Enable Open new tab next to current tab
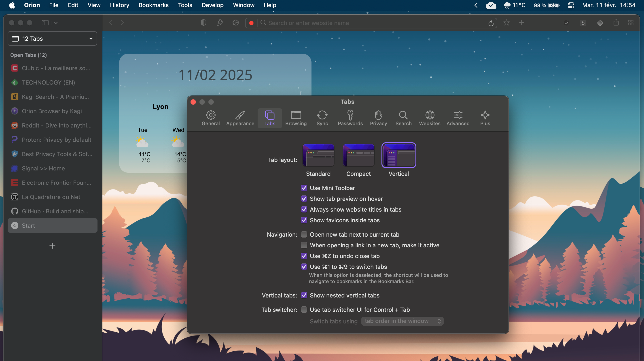The image size is (644, 361). click(x=304, y=234)
